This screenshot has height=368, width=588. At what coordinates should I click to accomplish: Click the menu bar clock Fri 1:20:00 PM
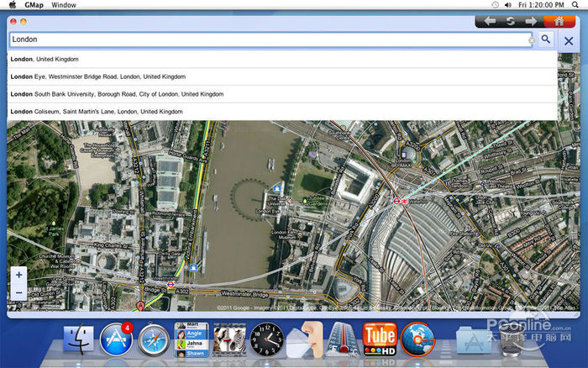(541, 5)
